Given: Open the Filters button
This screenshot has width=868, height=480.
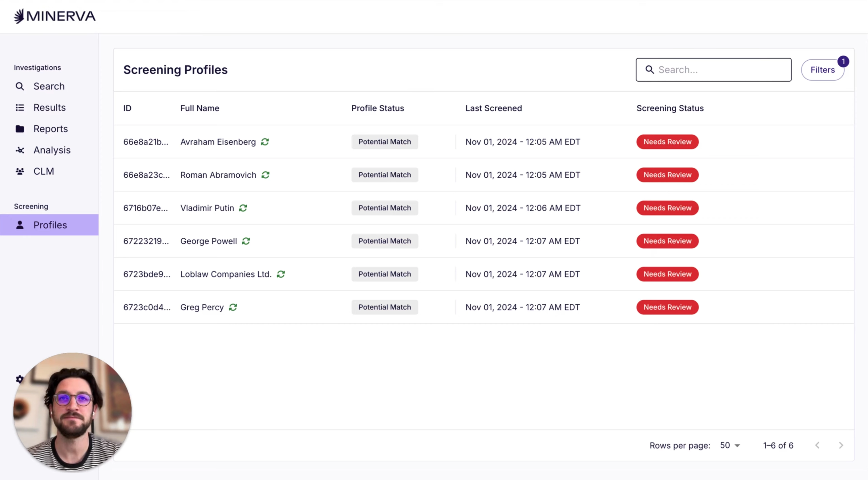Looking at the screenshot, I should [822, 70].
